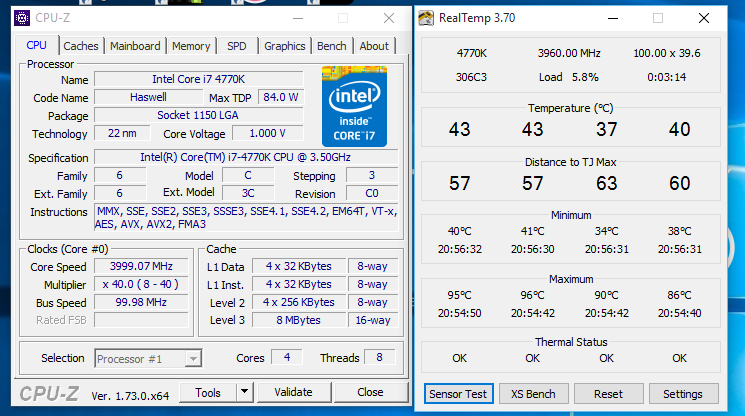
Task: Click the Max TDP value '84.0 W'
Action: [x=281, y=97]
